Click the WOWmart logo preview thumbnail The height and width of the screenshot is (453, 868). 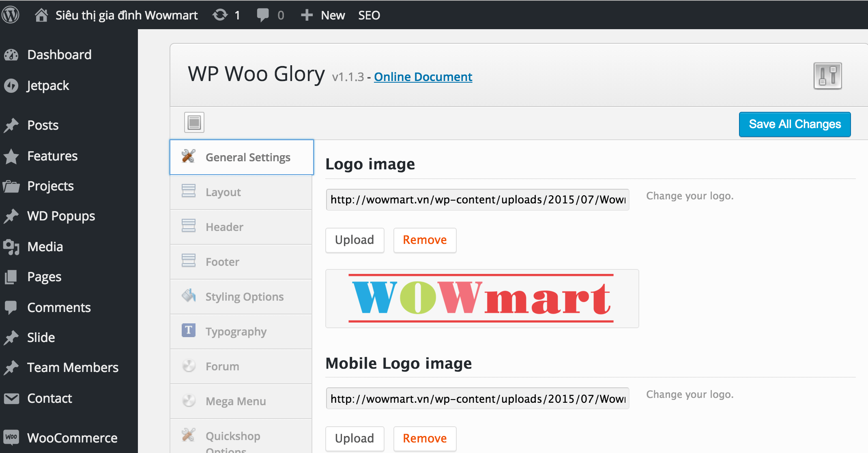pos(482,299)
